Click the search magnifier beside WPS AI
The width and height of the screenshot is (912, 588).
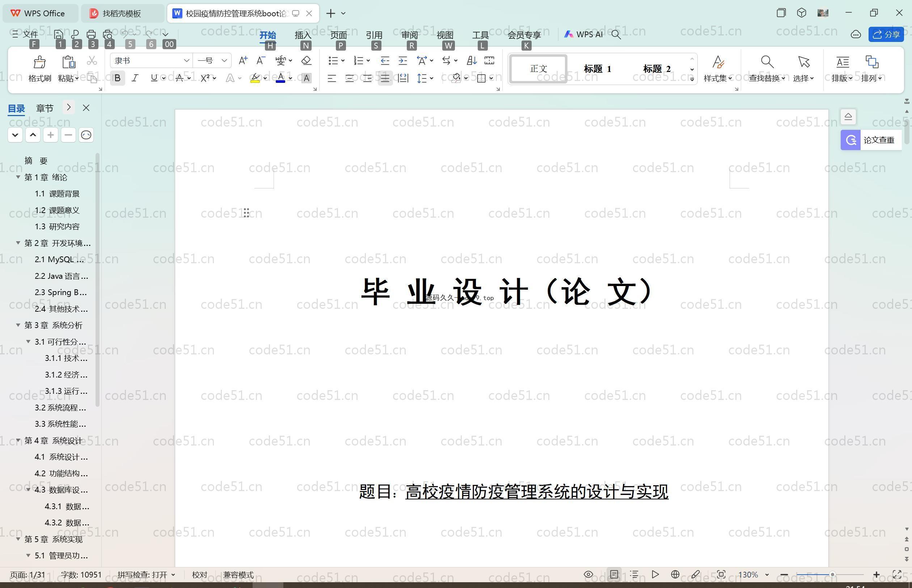616,35
